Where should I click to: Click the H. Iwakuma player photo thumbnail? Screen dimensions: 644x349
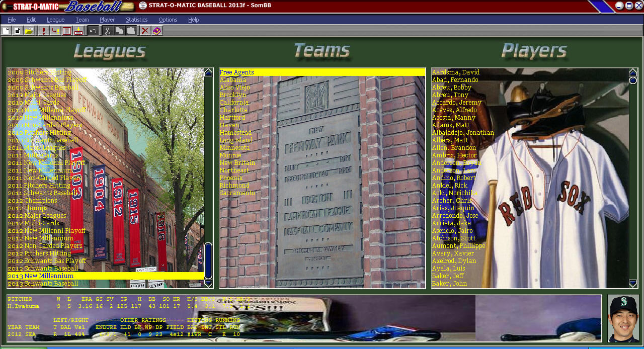(623, 318)
